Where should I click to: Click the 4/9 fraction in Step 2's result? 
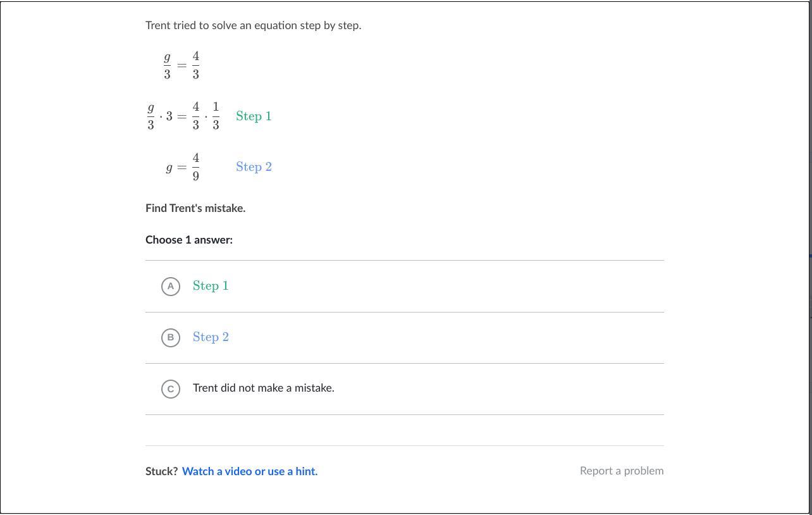(196, 167)
